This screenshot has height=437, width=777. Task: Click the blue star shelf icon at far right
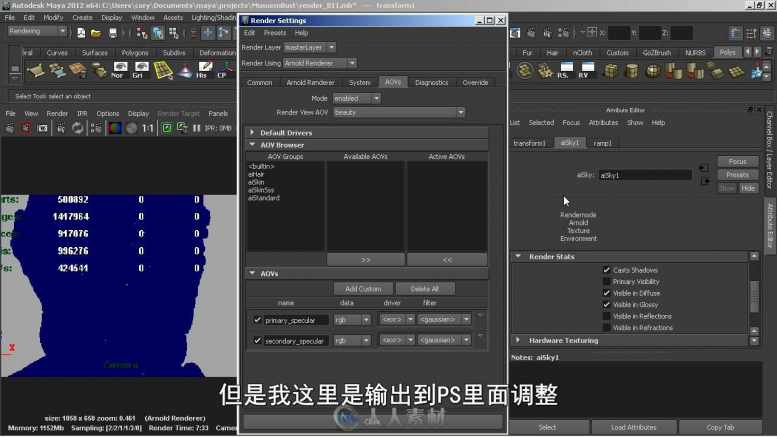756,73
